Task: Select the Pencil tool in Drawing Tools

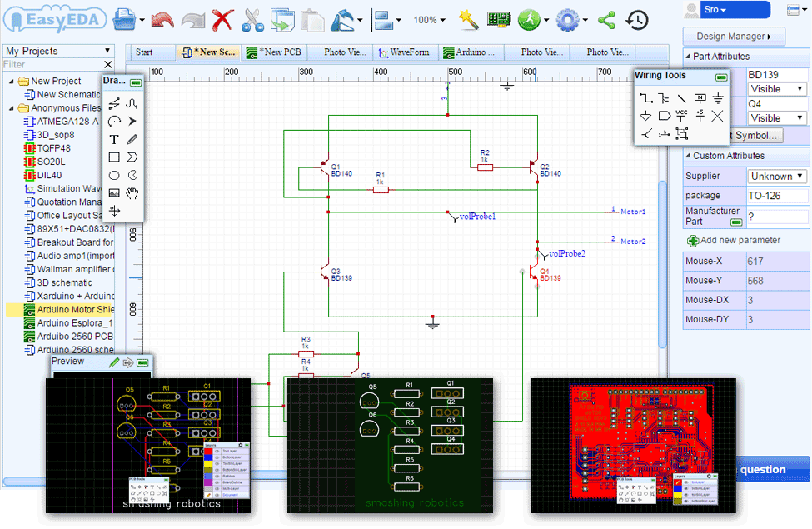Action: 131,138
